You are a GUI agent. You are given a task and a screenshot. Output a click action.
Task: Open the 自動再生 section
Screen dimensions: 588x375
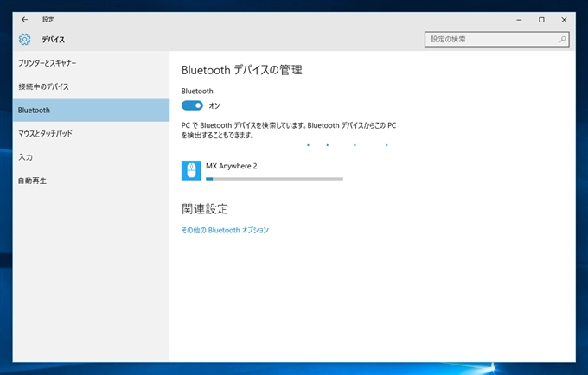(91, 181)
